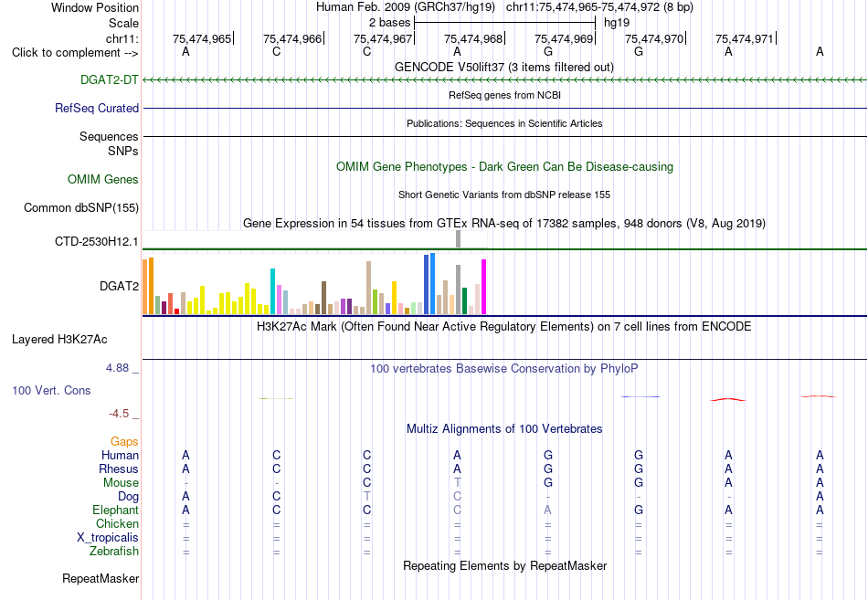Image resolution: width=868 pixels, height=600 pixels.
Task: Select the SNPs track label
Action: tap(123, 151)
